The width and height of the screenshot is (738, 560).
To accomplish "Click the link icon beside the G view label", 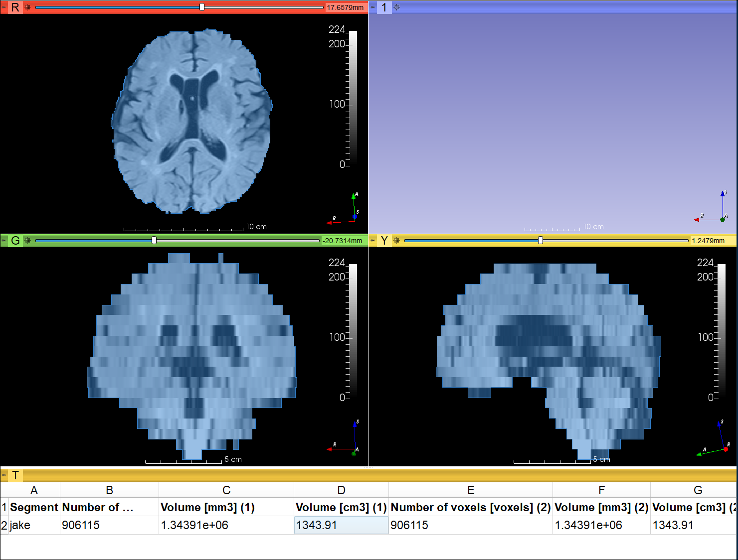I will click(x=28, y=240).
